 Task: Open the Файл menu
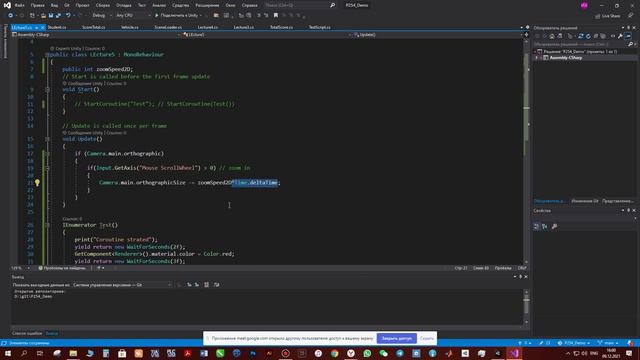[20, 5]
